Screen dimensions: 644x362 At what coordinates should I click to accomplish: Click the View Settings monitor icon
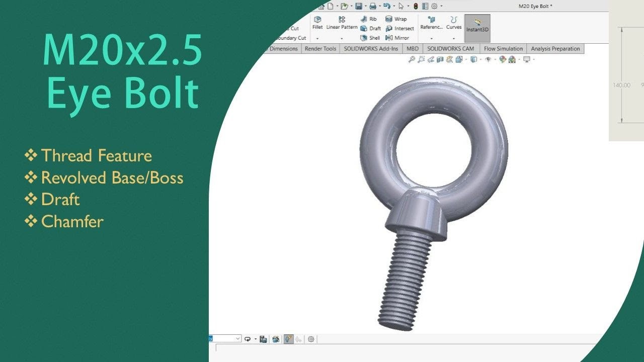527,59
